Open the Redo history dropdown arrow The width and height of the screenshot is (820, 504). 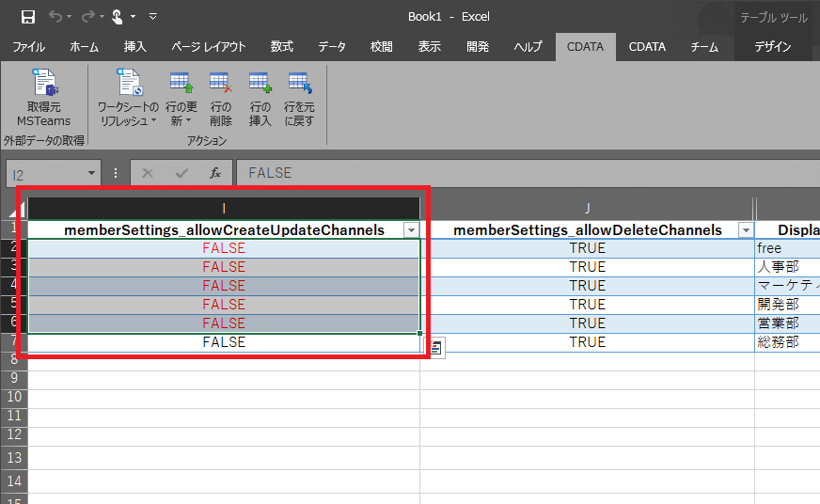[x=102, y=17]
